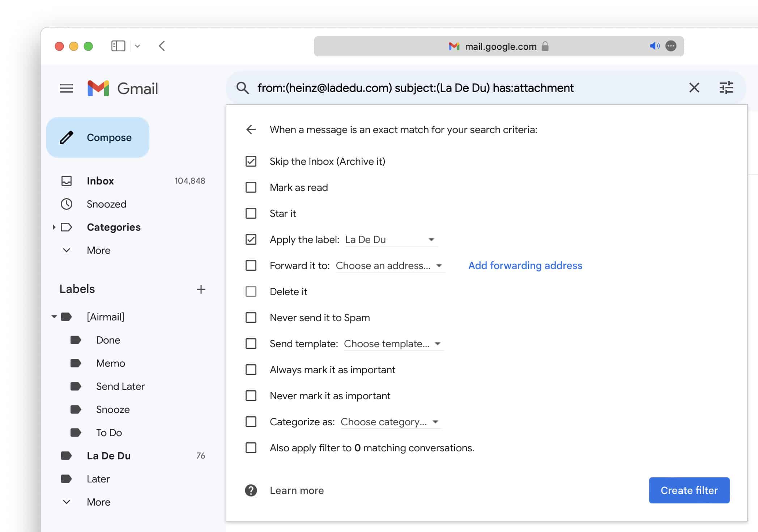The width and height of the screenshot is (758, 532).
Task: Click the Compose button
Action: click(x=98, y=137)
